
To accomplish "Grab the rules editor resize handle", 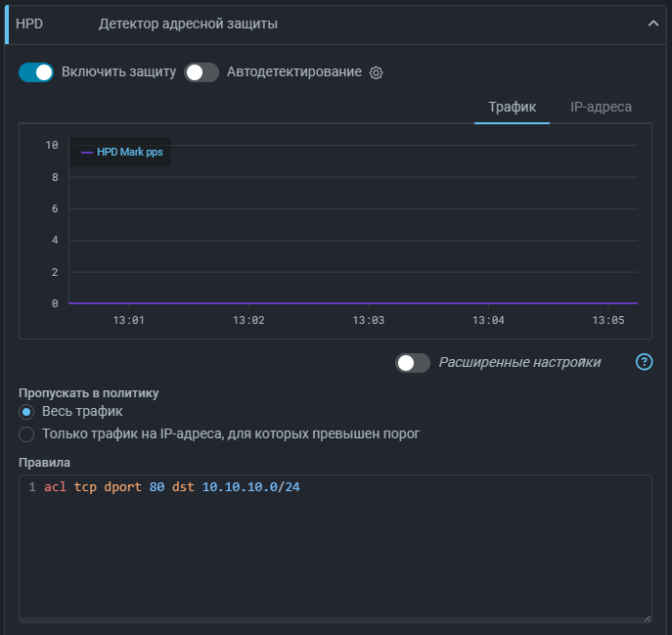I will click(x=646, y=616).
